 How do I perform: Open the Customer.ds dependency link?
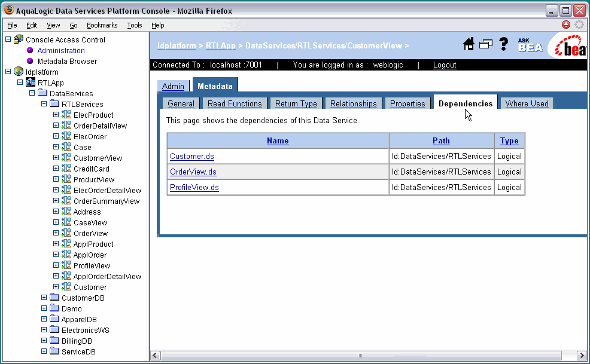pos(192,156)
